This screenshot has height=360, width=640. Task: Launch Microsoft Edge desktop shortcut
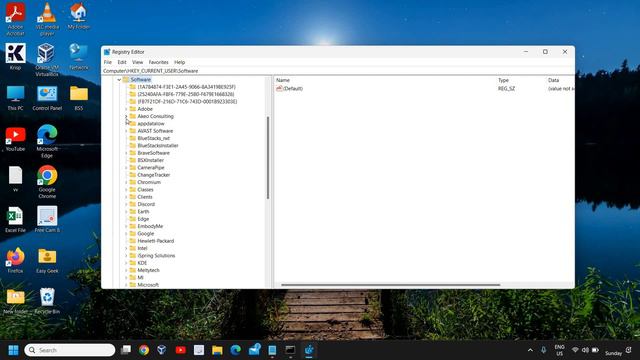[x=47, y=141]
